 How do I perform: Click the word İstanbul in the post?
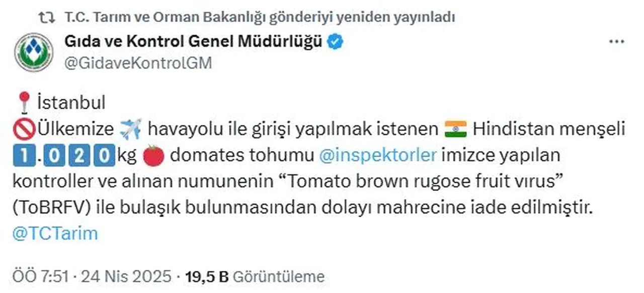71,103
